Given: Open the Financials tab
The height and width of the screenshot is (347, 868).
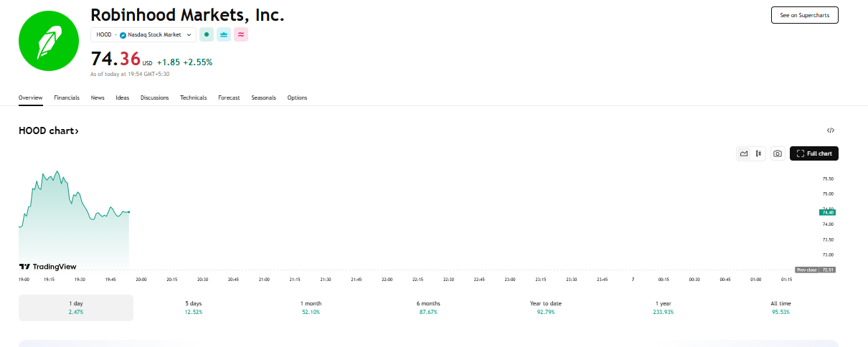Looking at the screenshot, I should click(67, 98).
